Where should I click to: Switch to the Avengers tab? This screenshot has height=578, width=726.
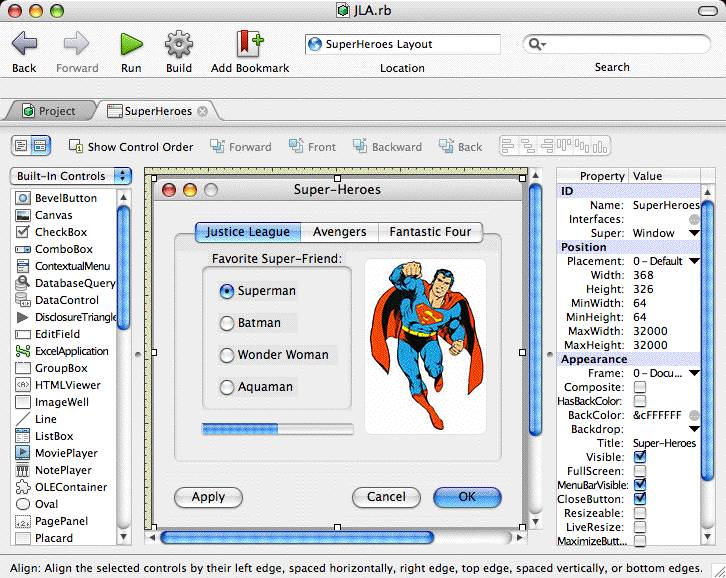339,232
